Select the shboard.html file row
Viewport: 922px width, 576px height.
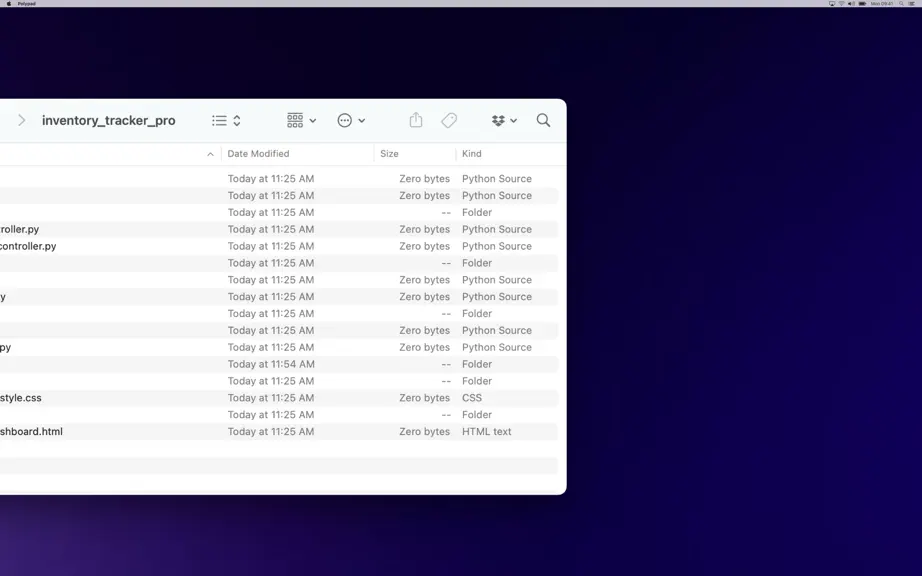[279, 431]
